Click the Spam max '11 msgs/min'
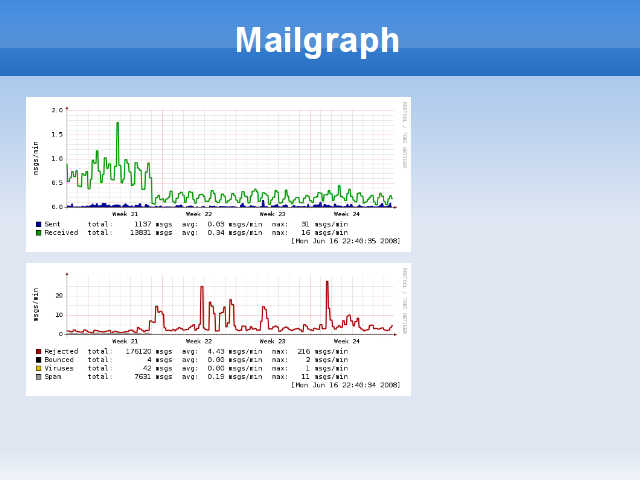Screen dimensions: 640x480 [x=324, y=377]
